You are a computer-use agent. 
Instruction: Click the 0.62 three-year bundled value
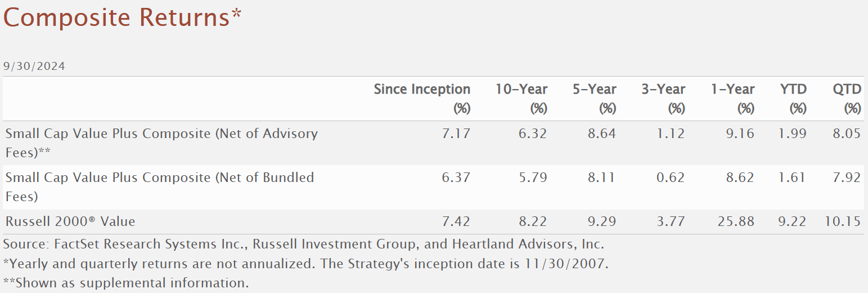click(670, 178)
